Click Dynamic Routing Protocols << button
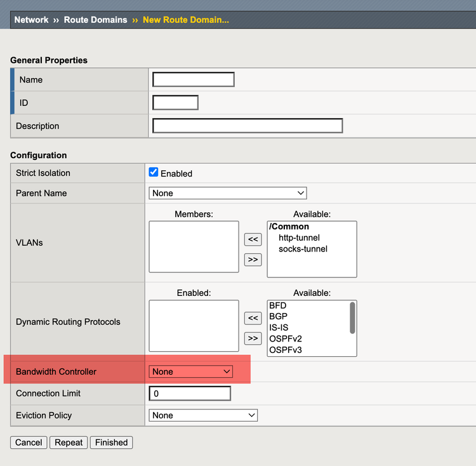Image resolution: width=476 pixels, height=466 pixels. tap(253, 318)
